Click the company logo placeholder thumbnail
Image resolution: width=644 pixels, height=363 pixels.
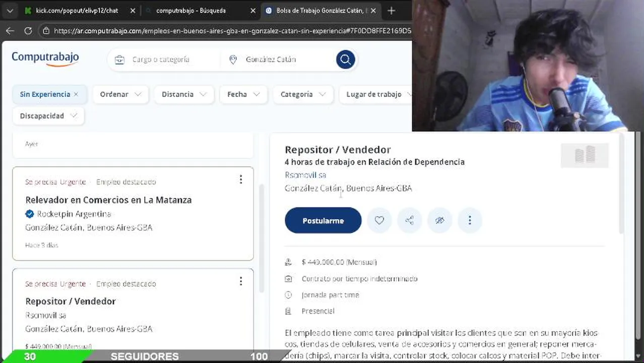585,155
